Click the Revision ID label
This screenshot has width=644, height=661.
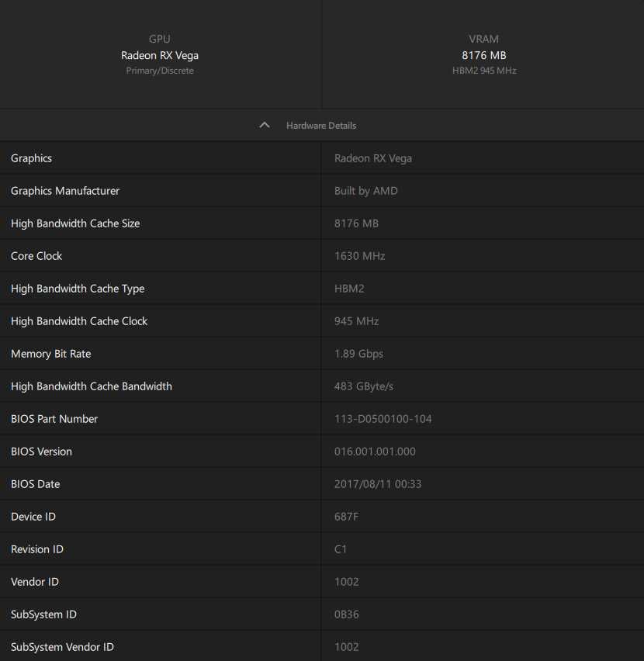(x=37, y=549)
